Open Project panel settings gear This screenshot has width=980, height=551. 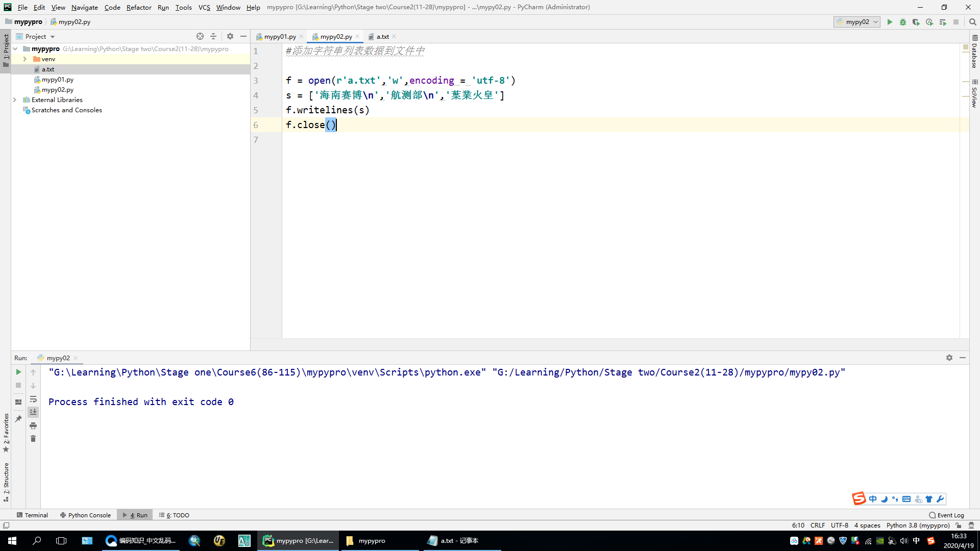[230, 36]
